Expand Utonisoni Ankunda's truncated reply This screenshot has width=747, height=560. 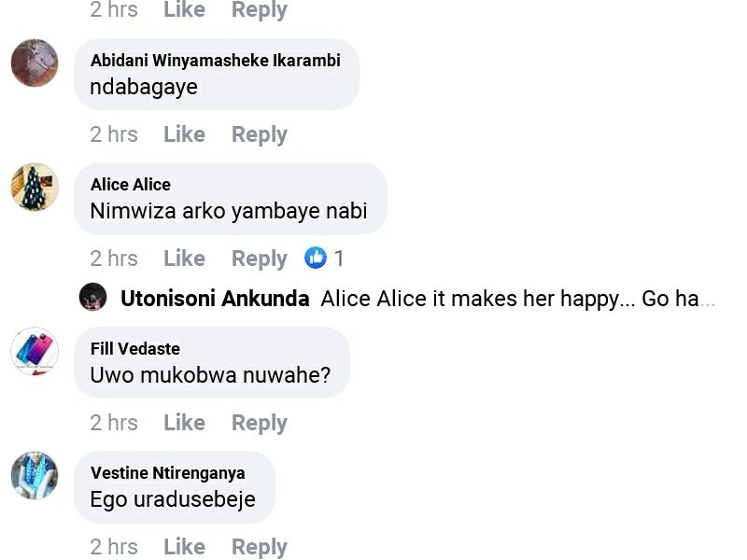point(705,301)
